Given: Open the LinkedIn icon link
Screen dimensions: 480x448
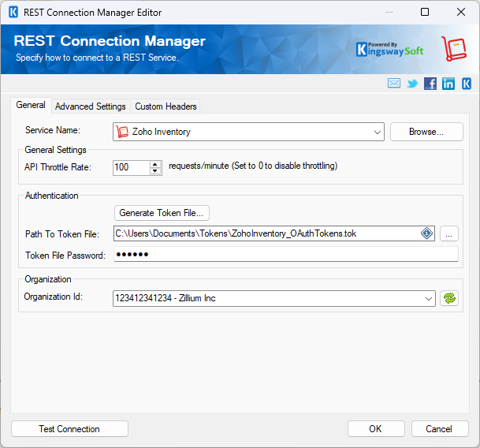Looking at the screenshot, I should (448, 84).
